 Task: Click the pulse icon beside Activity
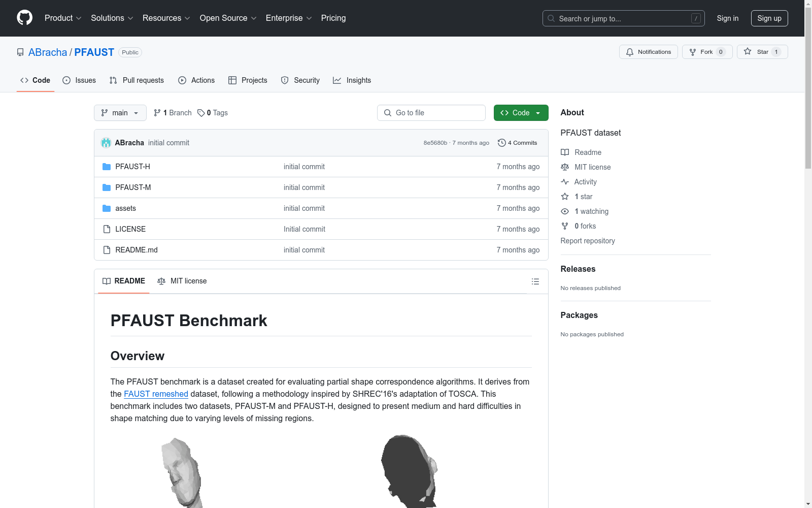tap(565, 182)
